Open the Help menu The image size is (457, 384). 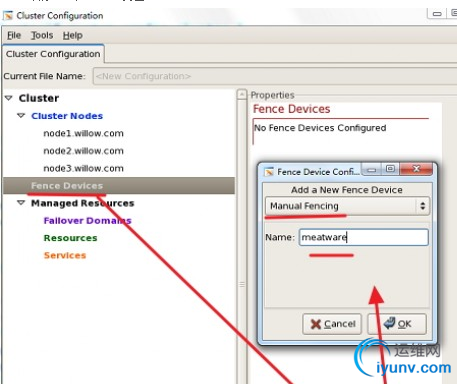(x=73, y=35)
